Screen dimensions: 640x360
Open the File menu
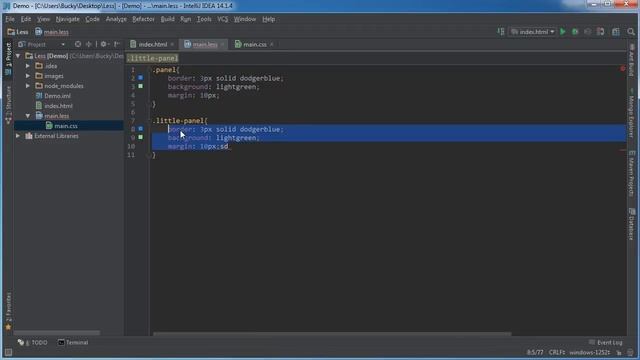tap(10, 19)
